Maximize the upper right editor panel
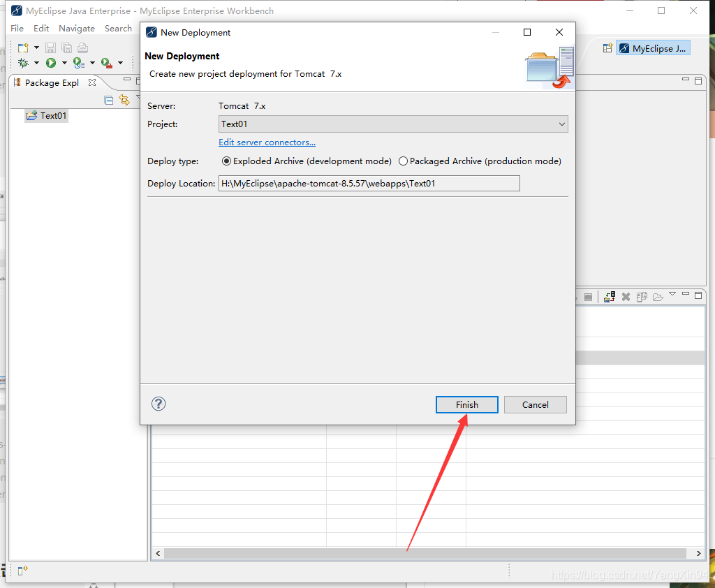Image resolution: width=715 pixels, height=588 pixels. pyautogui.click(x=698, y=81)
